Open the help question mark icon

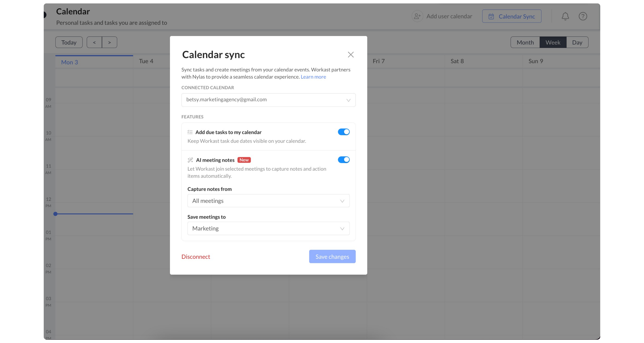[x=583, y=16]
